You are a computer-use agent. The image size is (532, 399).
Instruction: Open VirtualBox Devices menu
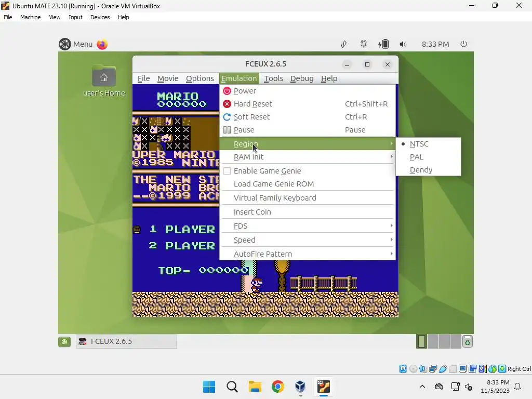pos(100,17)
